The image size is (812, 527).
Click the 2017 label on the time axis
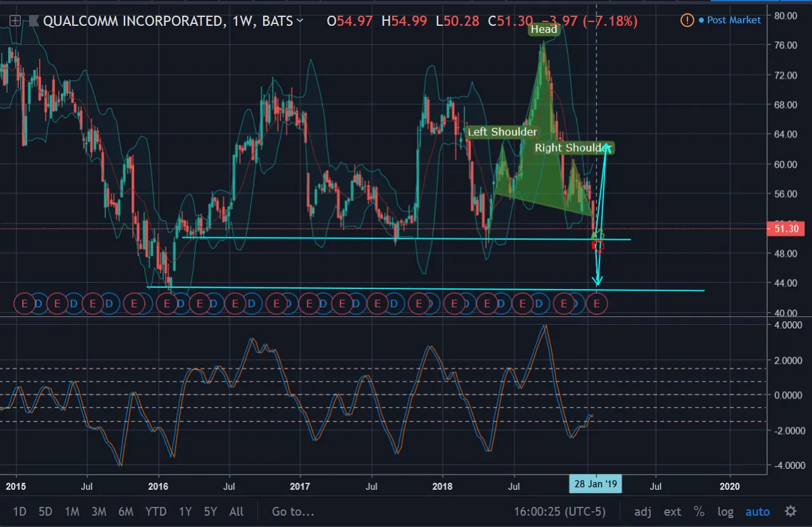pos(299,486)
